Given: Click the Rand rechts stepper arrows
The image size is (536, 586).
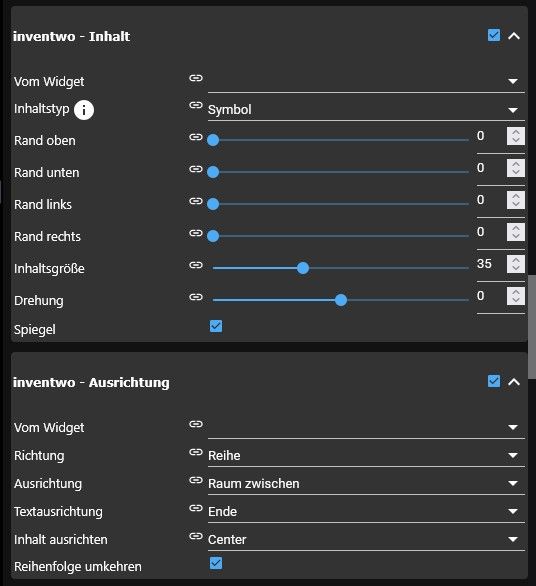Looking at the screenshot, I should click(516, 232).
